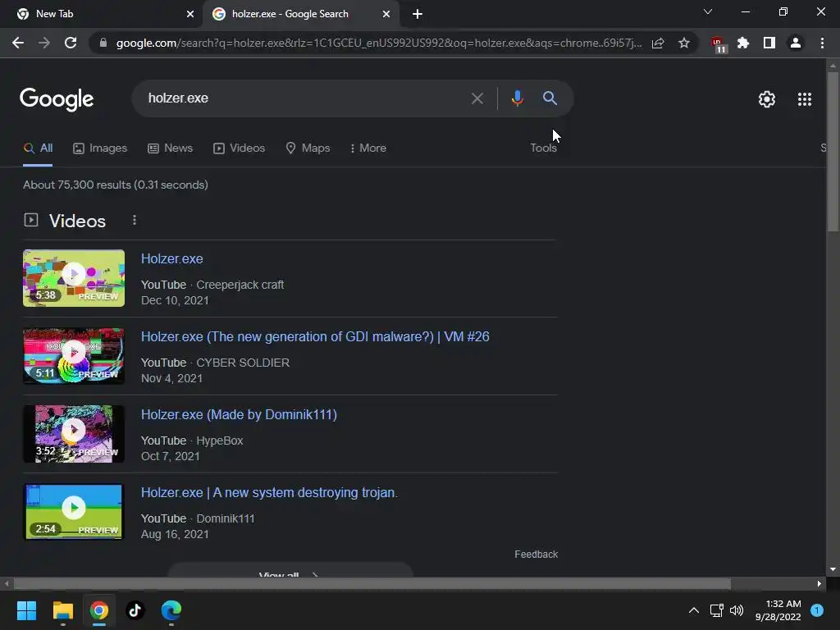Open Chrome's three-dot menu
Image resolution: width=840 pixels, height=630 pixels.
coord(822,43)
